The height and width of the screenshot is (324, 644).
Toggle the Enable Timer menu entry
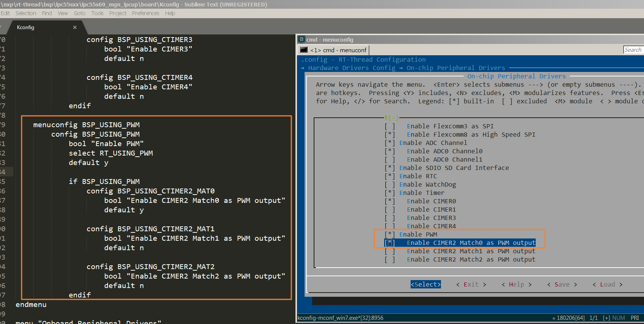click(422, 193)
